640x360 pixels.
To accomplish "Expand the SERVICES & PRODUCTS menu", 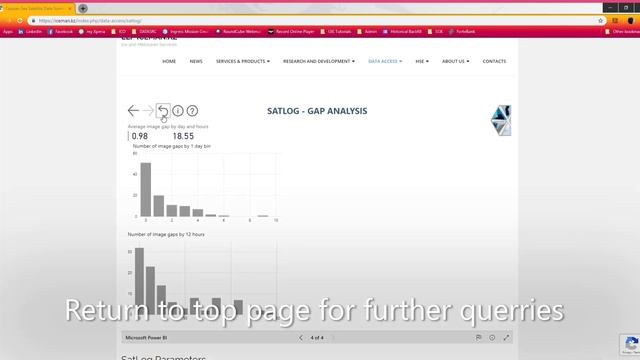I will (x=243, y=61).
